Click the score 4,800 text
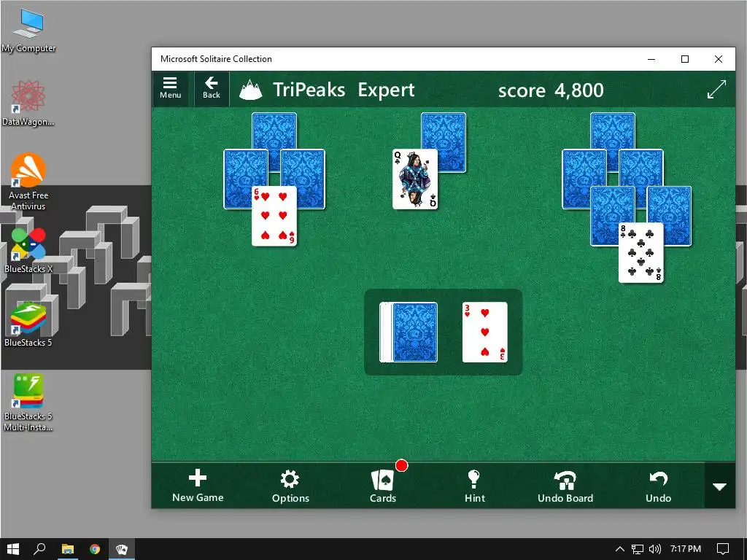 pyautogui.click(x=551, y=90)
